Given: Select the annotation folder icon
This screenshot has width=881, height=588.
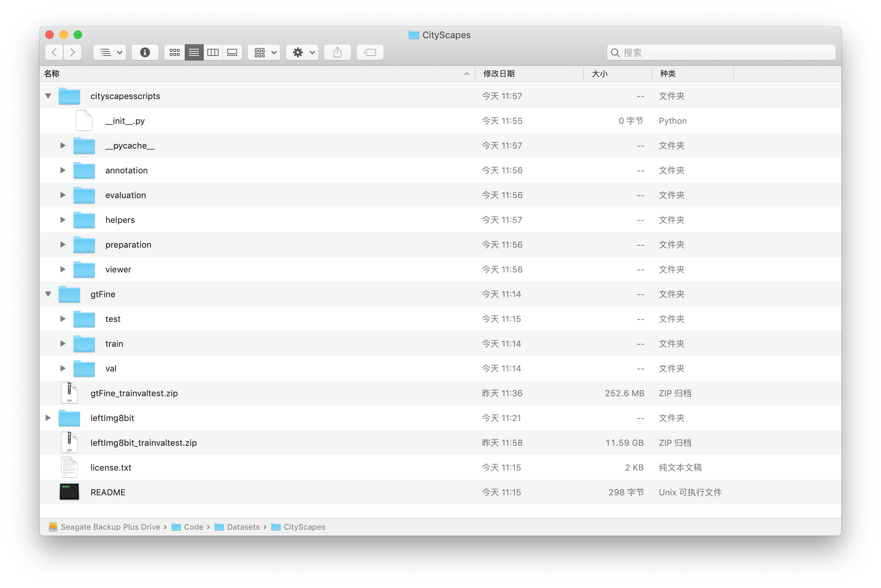Looking at the screenshot, I should (x=84, y=170).
